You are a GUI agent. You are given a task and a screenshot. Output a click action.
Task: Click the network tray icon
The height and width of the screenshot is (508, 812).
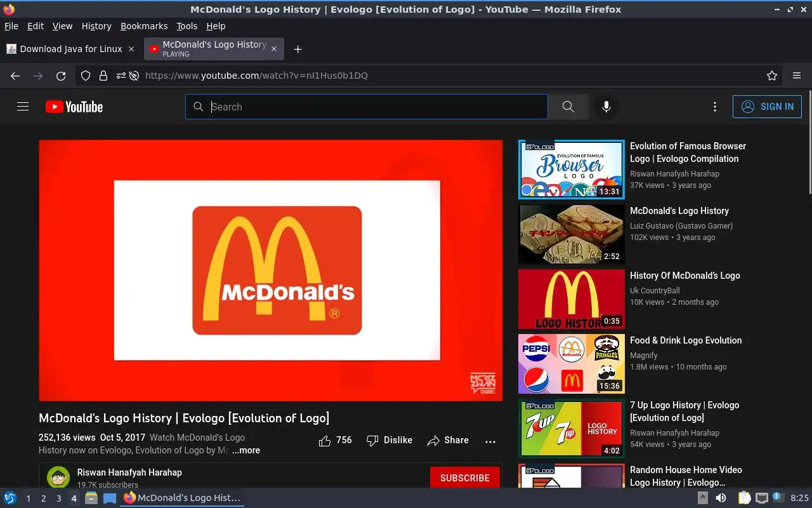[x=761, y=498]
